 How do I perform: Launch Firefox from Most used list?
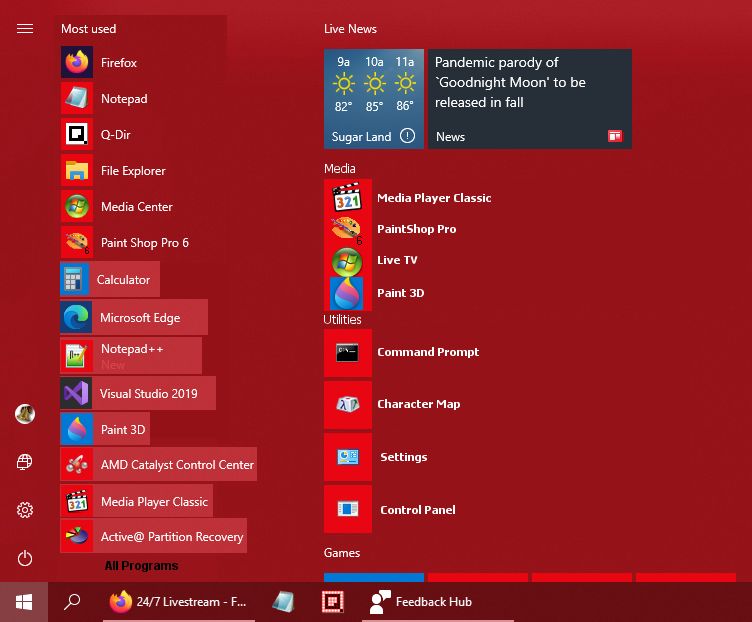[77, 62]
